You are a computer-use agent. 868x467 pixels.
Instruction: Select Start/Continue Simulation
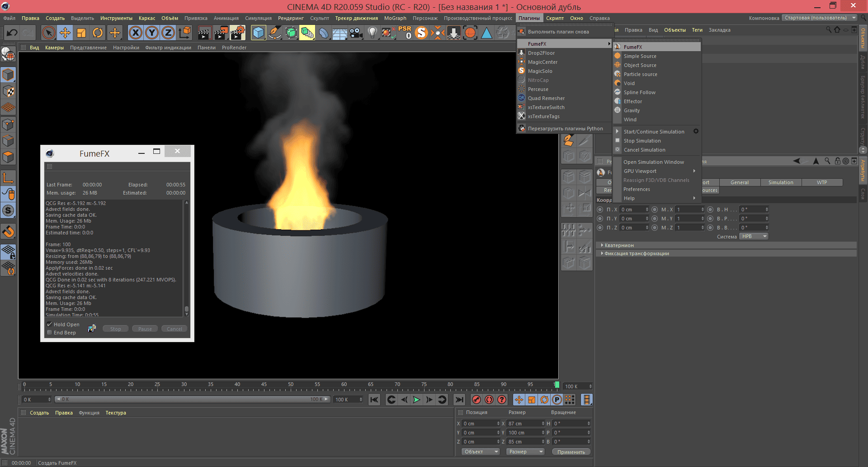pyautogui.click(x=653, y=132)
